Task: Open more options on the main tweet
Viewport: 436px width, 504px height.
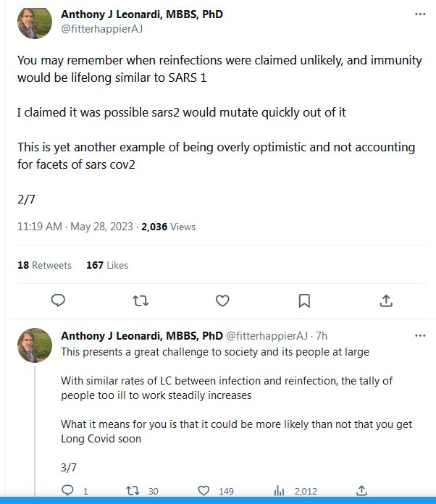Action: click(419, 14)
